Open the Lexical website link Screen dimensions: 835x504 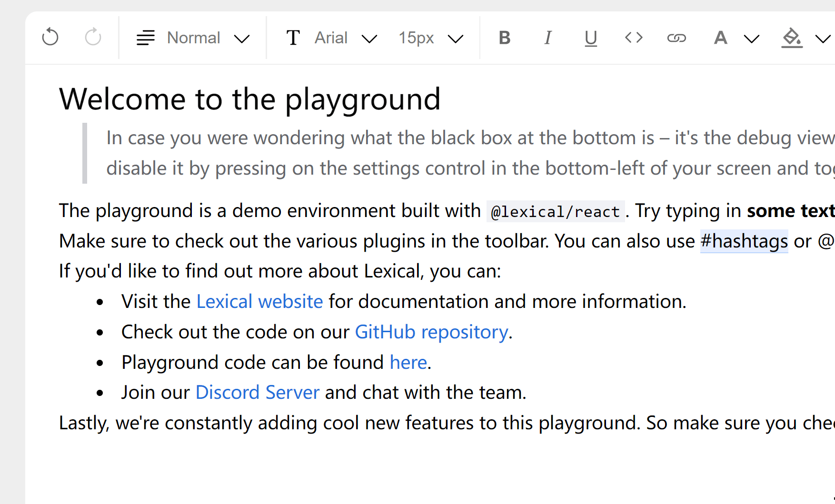click(x=259, y=301)
